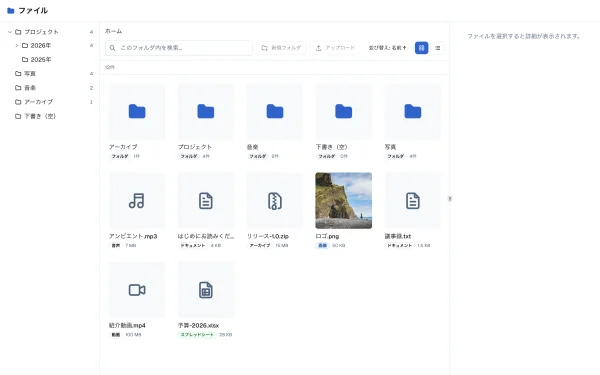Viewport: 600px width, 375px height.
Task: Click the スプレッドシート tag under 予算-2026.xlsx
Action: pos(197,334)
